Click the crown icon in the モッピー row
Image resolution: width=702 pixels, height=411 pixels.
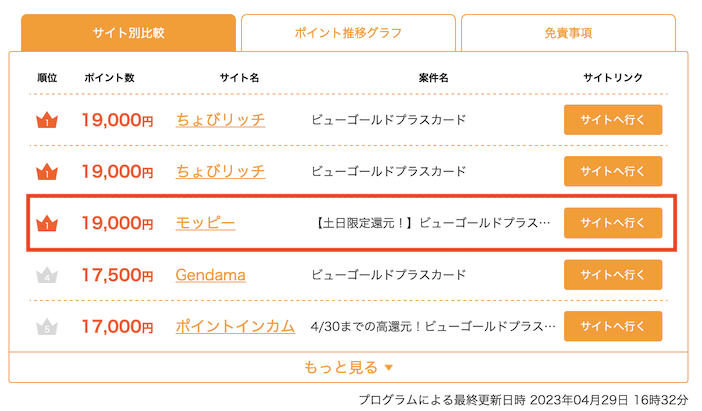[47, 223]
